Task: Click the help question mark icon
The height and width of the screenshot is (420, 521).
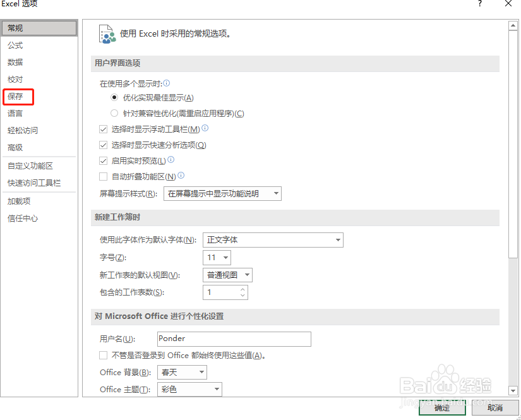Action: pos(479,4)
